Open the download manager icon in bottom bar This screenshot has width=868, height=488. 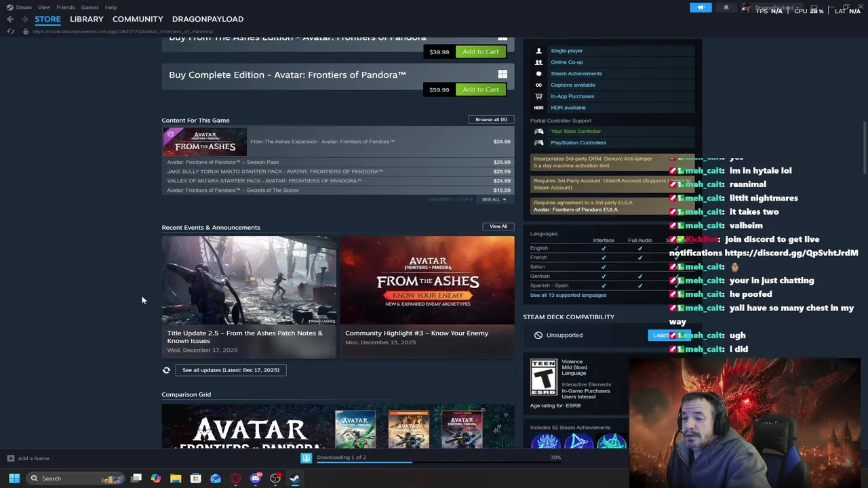[307, 457]
